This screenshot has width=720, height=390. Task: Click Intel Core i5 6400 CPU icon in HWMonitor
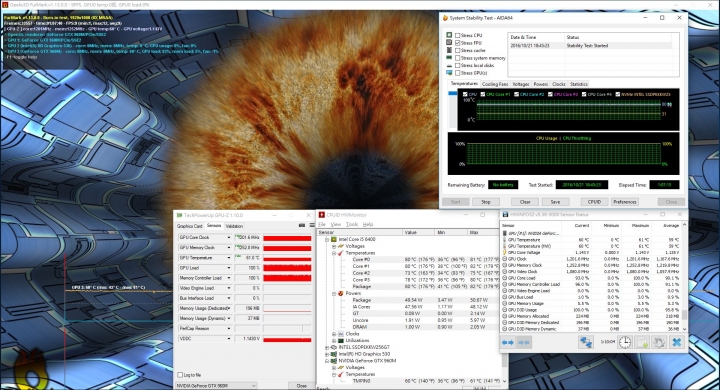[x=334, y=240]
